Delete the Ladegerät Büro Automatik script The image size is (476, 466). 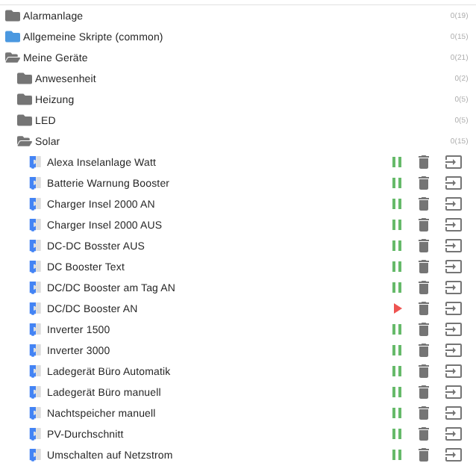(x=424, y=371)
